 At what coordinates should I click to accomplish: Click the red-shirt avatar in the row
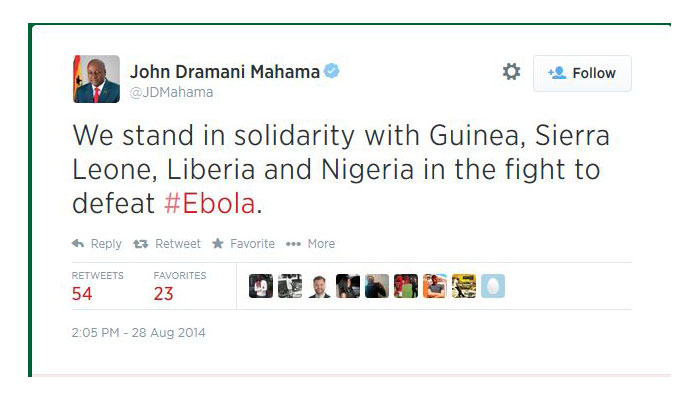[406, 286]
